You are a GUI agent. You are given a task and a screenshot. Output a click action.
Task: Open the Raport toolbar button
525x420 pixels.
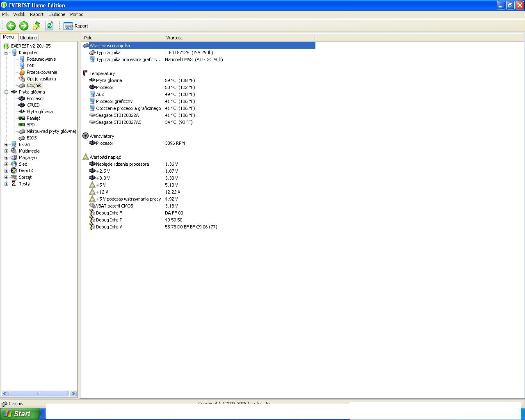pyautogui.click(x=76, y=26)
